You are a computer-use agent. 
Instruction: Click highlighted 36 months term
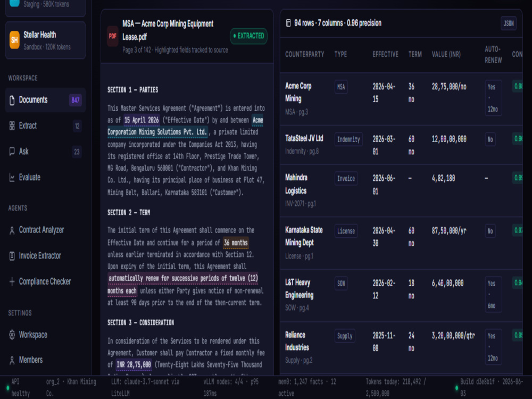tap(236, 243)
